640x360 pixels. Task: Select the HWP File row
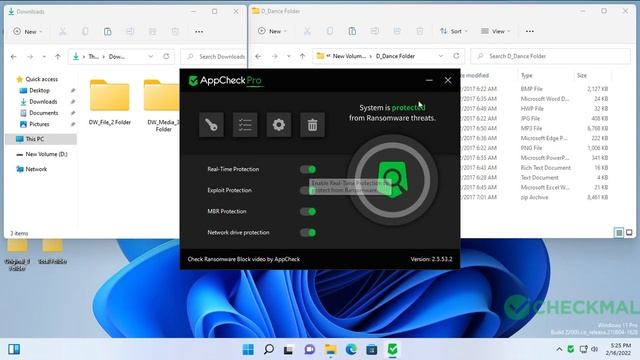point(535,109)
